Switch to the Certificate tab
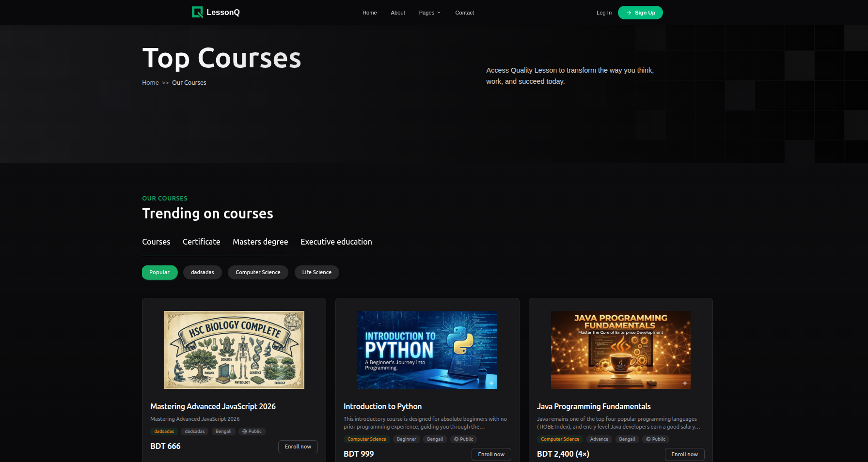The height and width of the screenshot is (462, 868). point(201,242)
